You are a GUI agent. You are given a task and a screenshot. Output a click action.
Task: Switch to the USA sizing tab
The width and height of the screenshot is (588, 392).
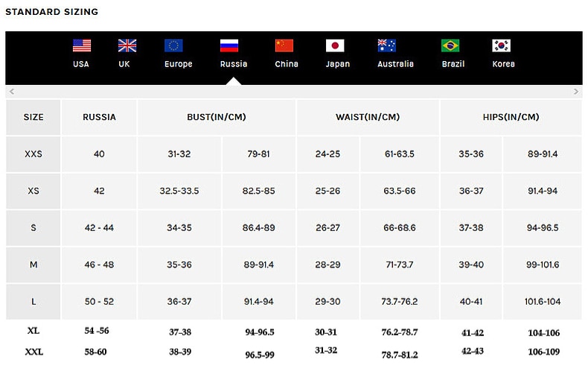coord(81,64)
